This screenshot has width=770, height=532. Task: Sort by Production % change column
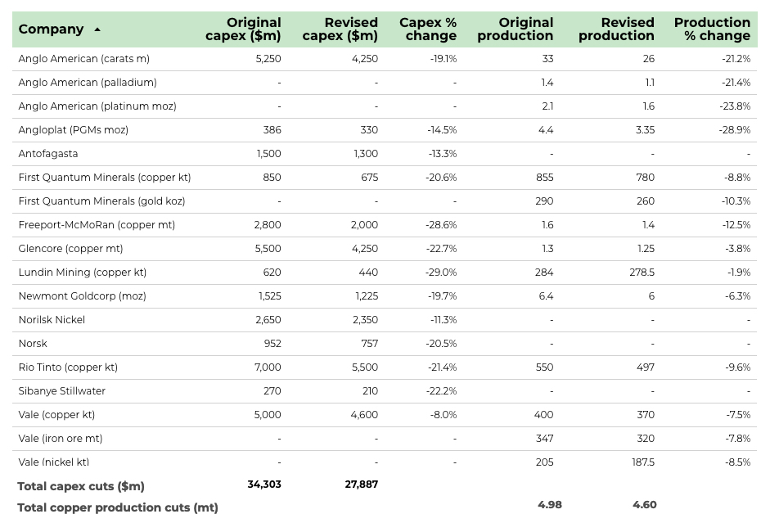pyautogui.click(x=712, y=29)
